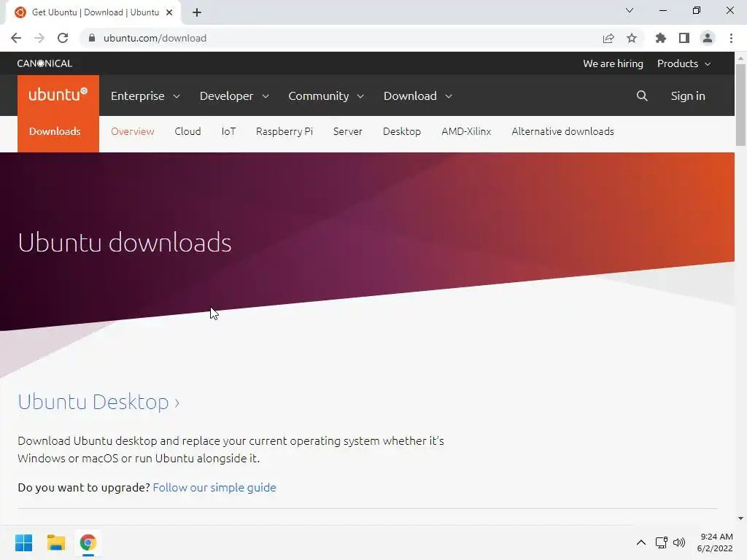Show hidden system tray icons

(641, 542)
